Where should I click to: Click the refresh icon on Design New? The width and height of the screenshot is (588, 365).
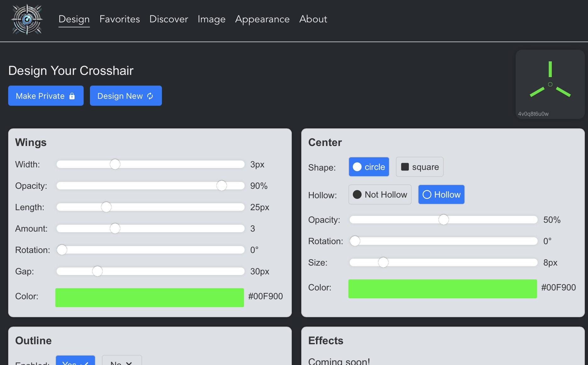point(150,96)
